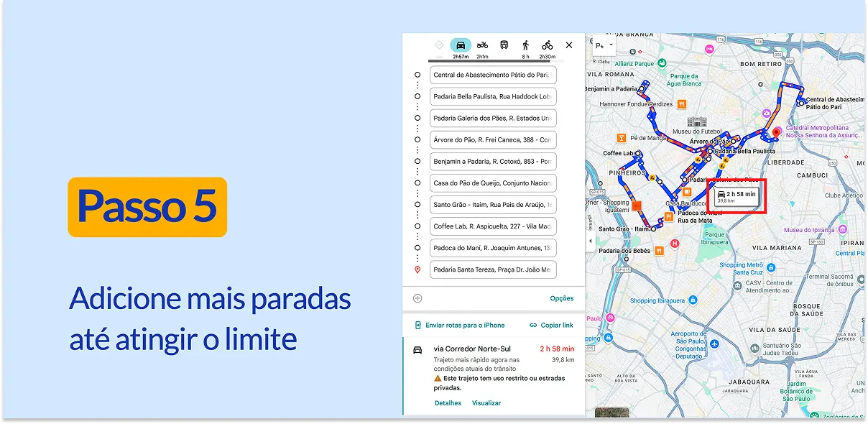Select the public transit travel mode
Screen dimensions: 868x424
click(504, 45)
